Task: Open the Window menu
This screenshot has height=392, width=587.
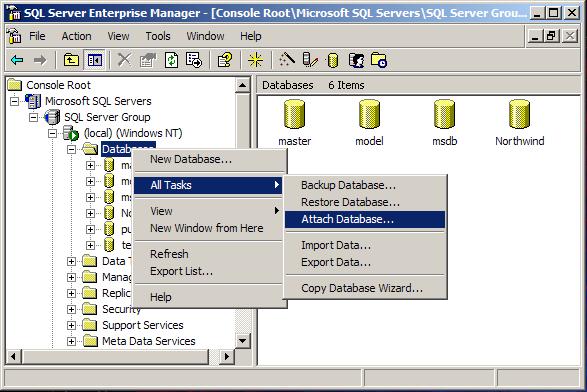Action: click(x=206, y=36)
